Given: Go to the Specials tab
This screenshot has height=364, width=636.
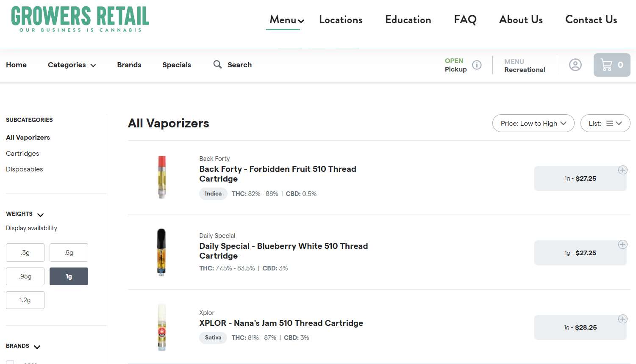Looking at the screenshot, I should click(177, 65).
